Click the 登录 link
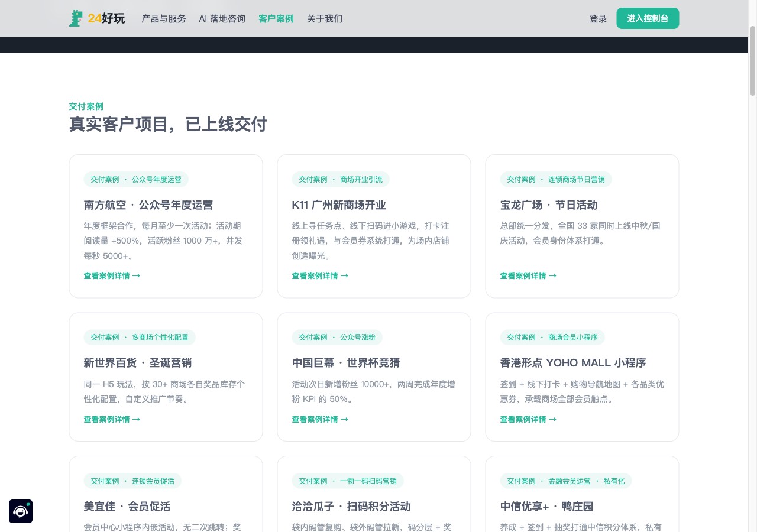This screenshot has height=532, width=757. pyautogui.click(x=598, y=19)
